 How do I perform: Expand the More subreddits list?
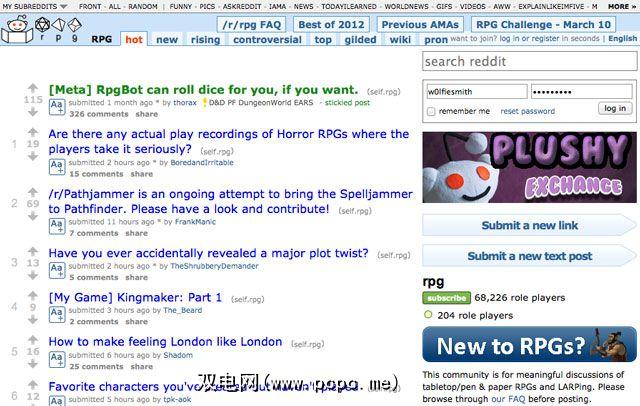tap(622, 7)
